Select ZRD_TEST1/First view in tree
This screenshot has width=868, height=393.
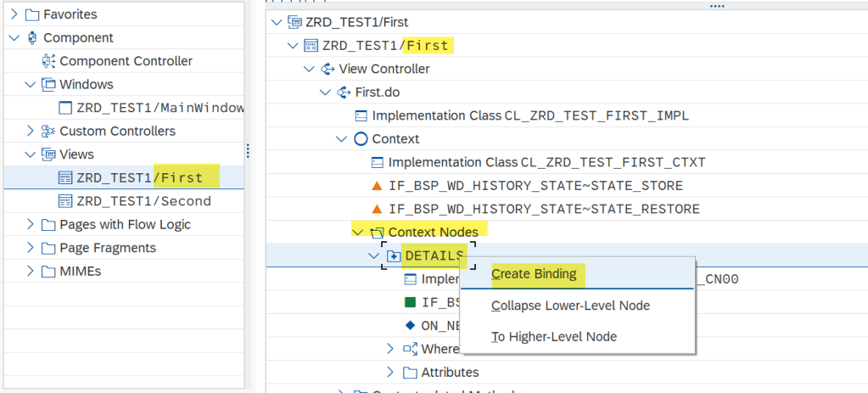pyautogui.click(x=139, y=177)
